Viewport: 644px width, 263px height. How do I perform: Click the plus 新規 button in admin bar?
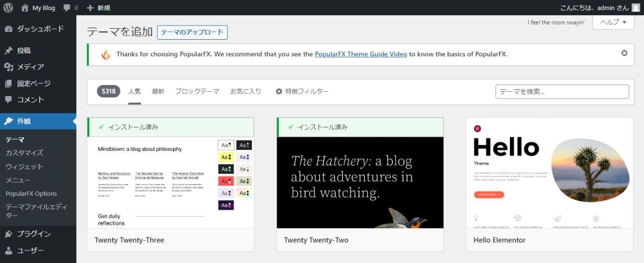[98, 8]
